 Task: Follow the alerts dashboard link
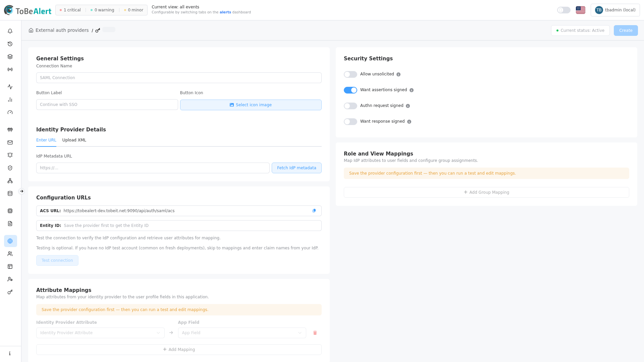click(225, 12)
